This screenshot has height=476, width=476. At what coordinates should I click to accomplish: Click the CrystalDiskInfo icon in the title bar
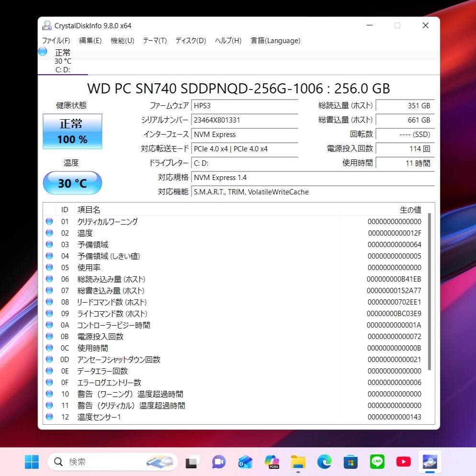[x=46, y=25]
